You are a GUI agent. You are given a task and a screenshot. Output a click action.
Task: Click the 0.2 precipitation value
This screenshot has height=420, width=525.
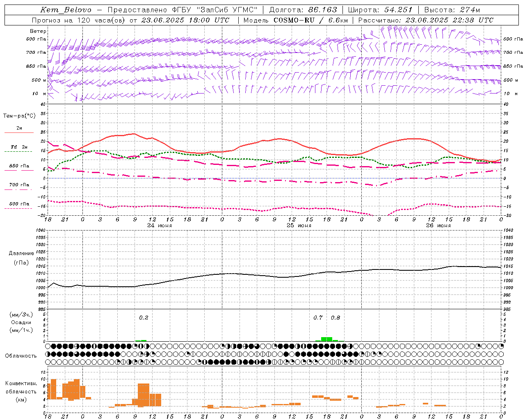click(x=144, y=317)
